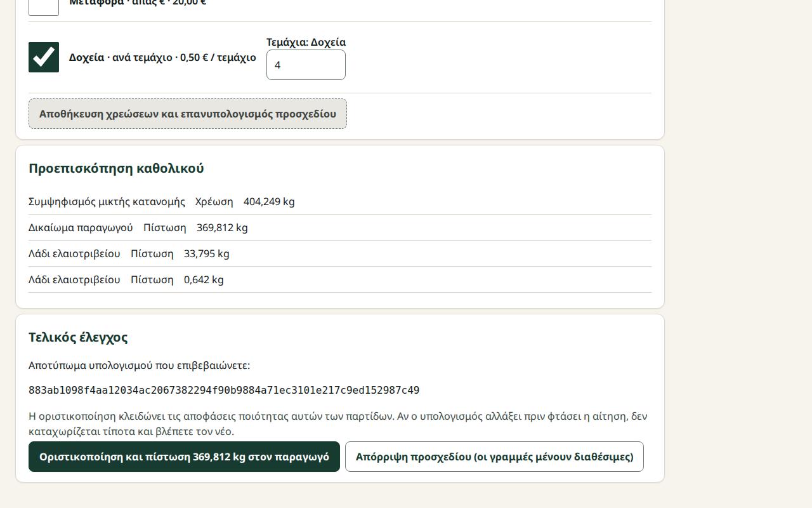Click the calculation fingerprint hash text
Screen dimensions: 812x508
(x=224, y=390)
